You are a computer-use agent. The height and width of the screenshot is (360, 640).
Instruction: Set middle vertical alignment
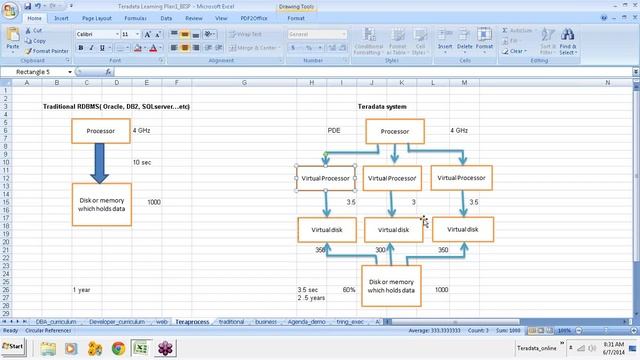[184, 34]
